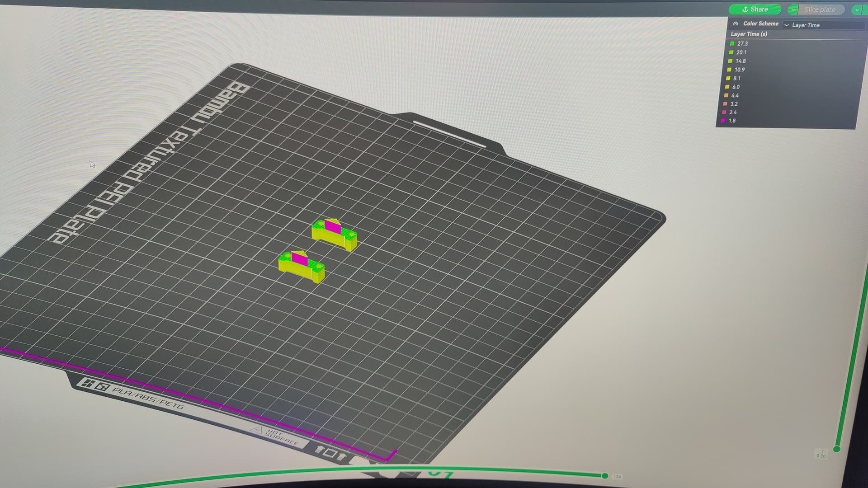This screenshot has width=868, height=488.
Task: Click the 3.2 salmon legend swatch
Action: point(726,104)
